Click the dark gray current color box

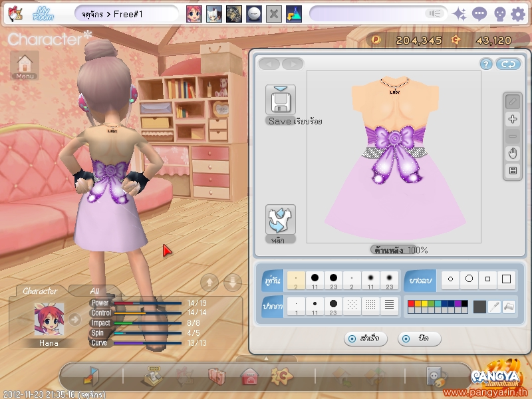479,307
